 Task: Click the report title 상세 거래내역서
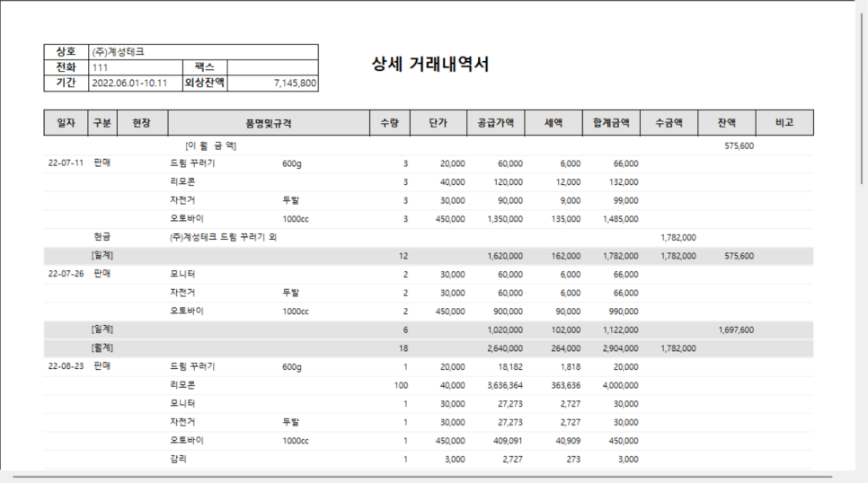pyautogui.click(x=430, y=64)
